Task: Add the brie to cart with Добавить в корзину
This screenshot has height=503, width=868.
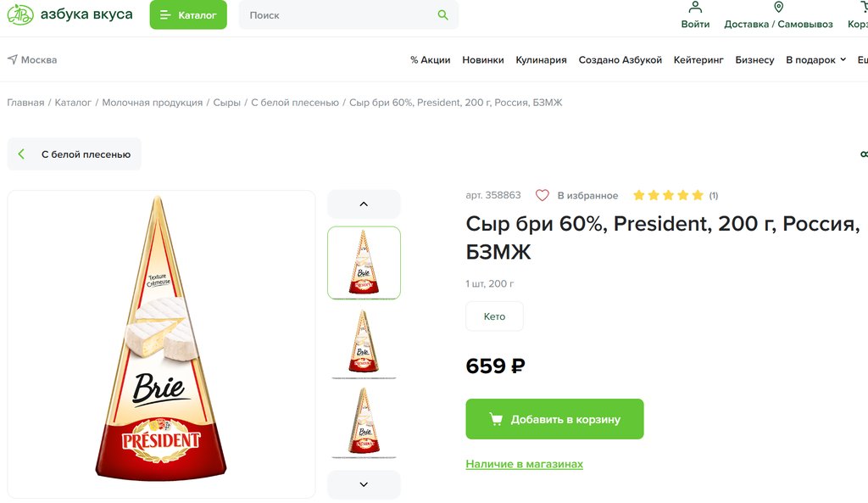Action: pyautogui.click(x=554, y=419)
